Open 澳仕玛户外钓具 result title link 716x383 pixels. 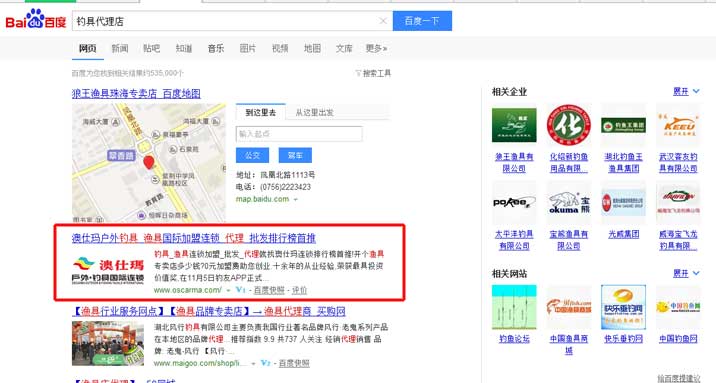pyautogui.click(x=194, y=238)
